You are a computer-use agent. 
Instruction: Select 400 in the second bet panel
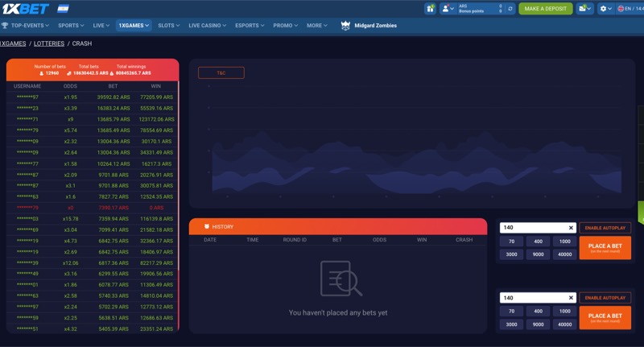538,312
